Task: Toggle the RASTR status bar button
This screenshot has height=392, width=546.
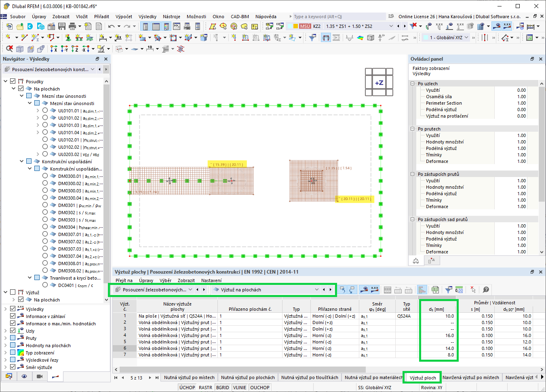Action: (206, 388)
